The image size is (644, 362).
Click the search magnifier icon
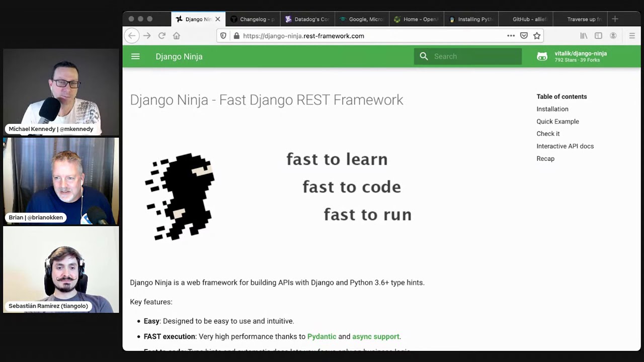click(424, 56)
